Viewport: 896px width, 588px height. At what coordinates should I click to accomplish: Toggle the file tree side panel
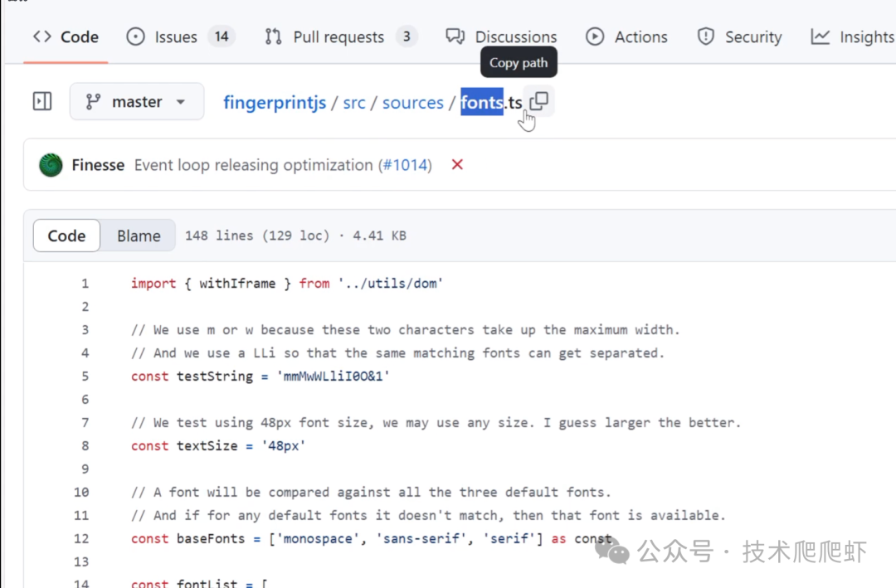[42, 102]
